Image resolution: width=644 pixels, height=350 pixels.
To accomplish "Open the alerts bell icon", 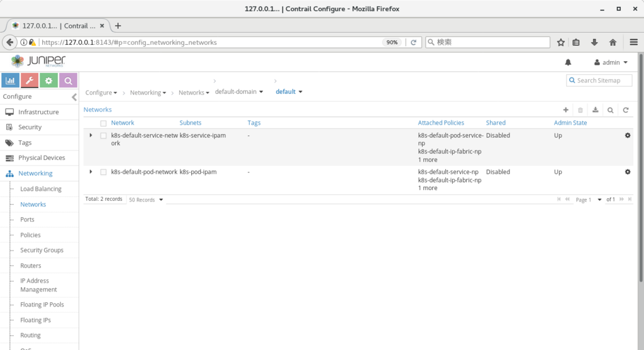I will [568, 62].
